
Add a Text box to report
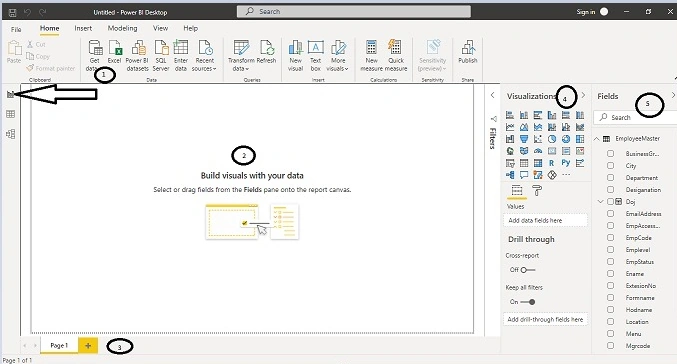[316, 55]
